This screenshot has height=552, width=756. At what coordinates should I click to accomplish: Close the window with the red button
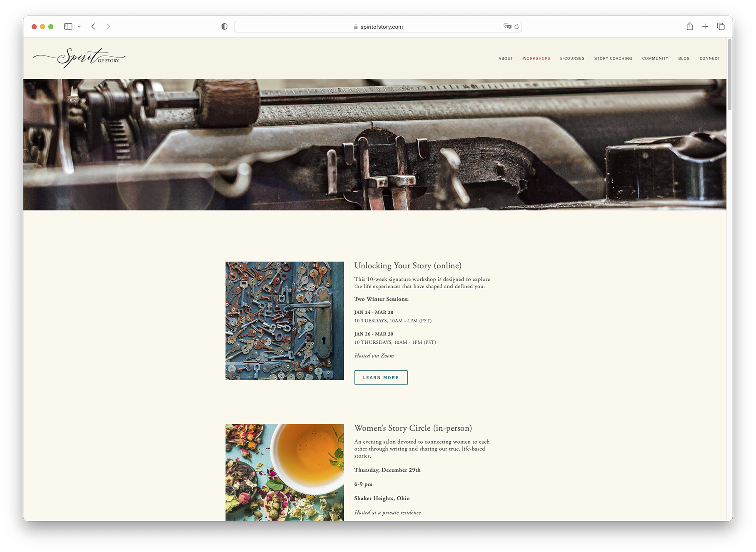(x=34, y=27)
